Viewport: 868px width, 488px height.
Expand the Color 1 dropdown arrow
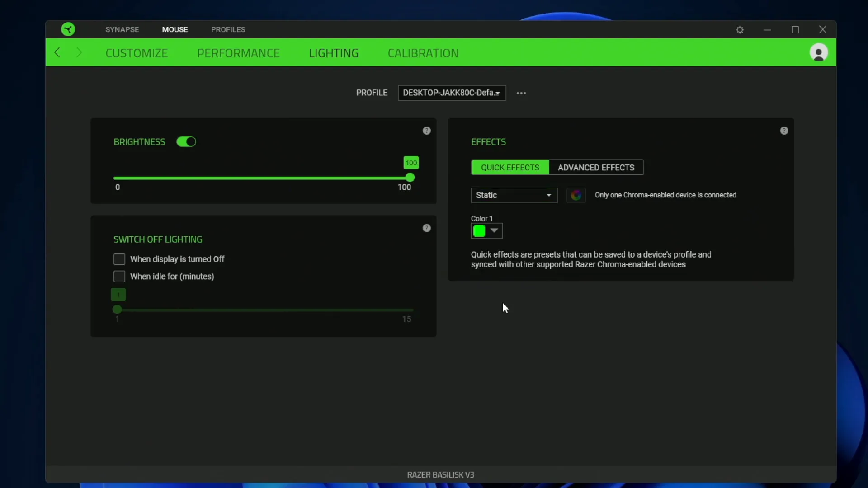coord(494,230)
